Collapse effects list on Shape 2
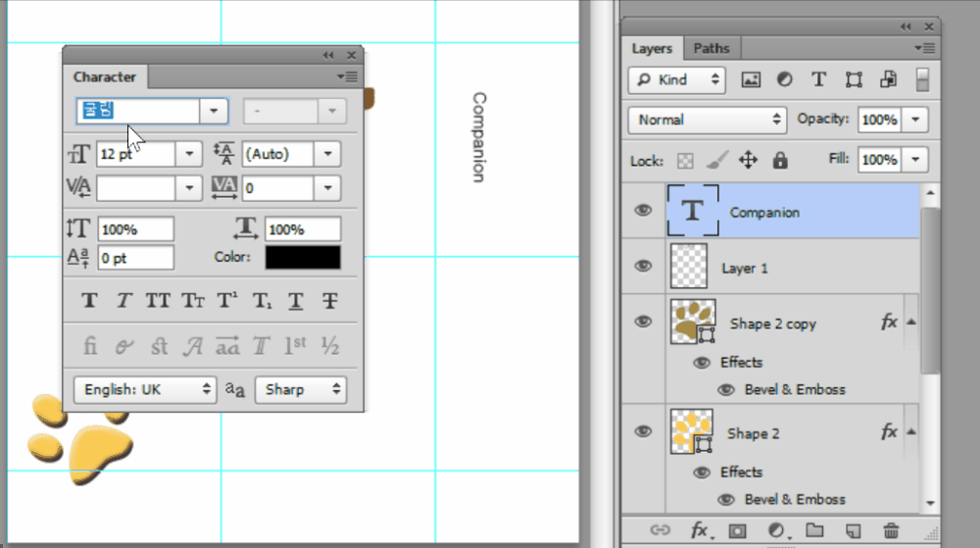This screenshot has width=980, height=548. 911,431
